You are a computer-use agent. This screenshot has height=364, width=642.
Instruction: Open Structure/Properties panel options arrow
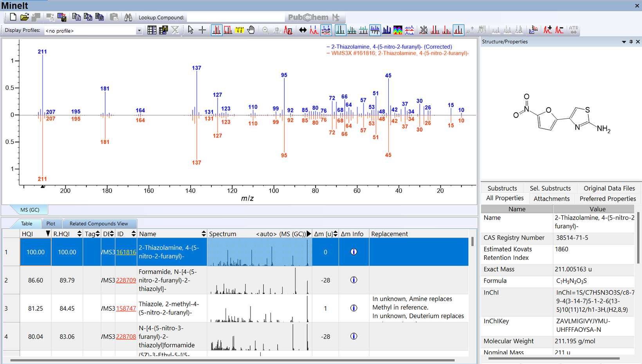(x=624, y=41)
